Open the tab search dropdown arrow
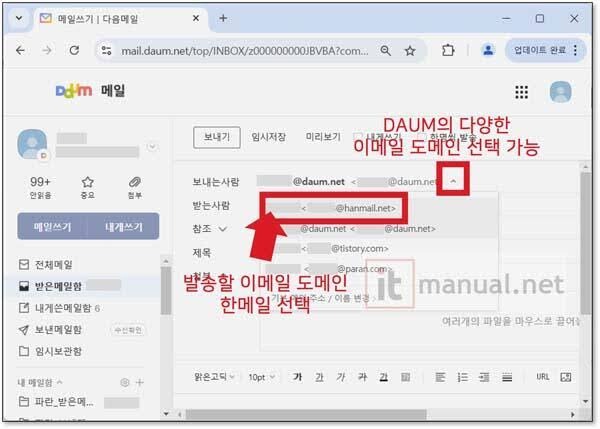This screenshot has height=429, width=600. 19,18
